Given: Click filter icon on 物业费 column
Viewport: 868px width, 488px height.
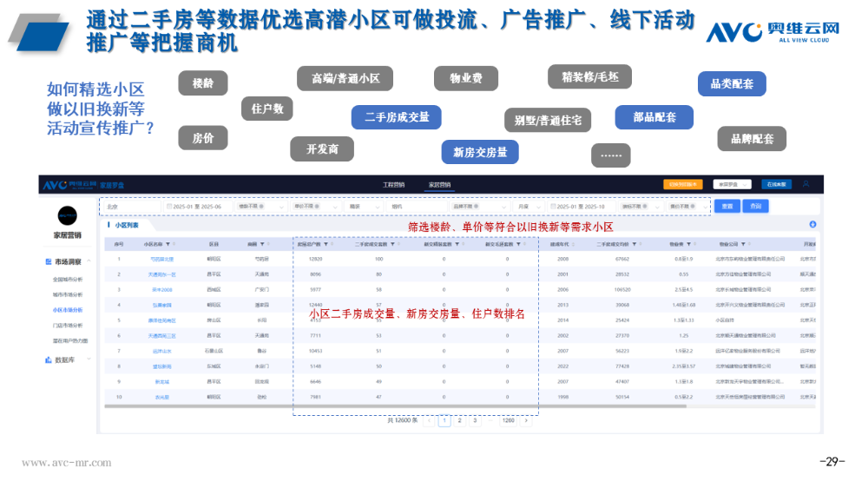Looking at the screenshot, I should point(690,244).
